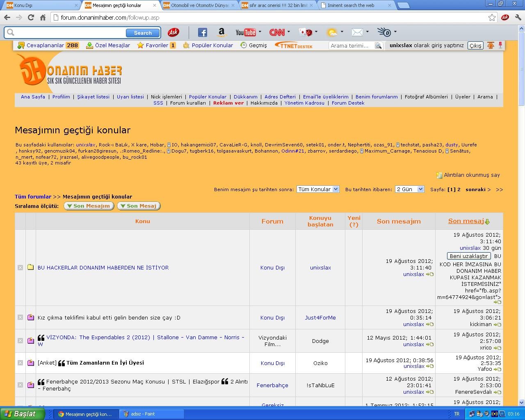Open CNN toolbar shortcut
The image size is (525, 420).
click(x=277, y=32)
